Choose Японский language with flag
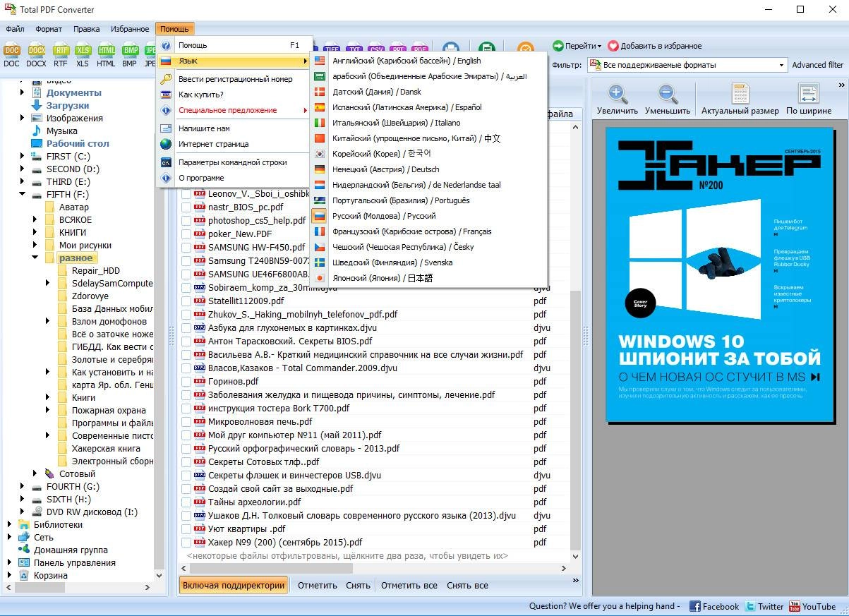The width and height of the screenshot is (849, 616). coord(429,278)
